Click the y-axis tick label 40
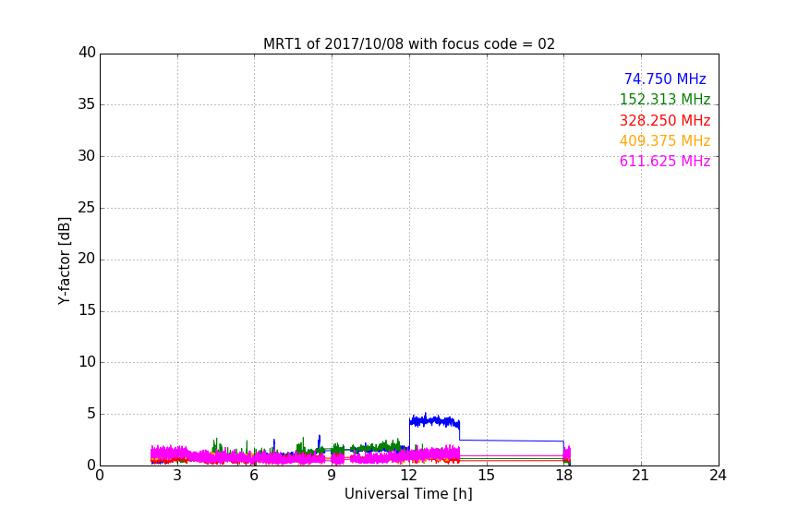 87,53
